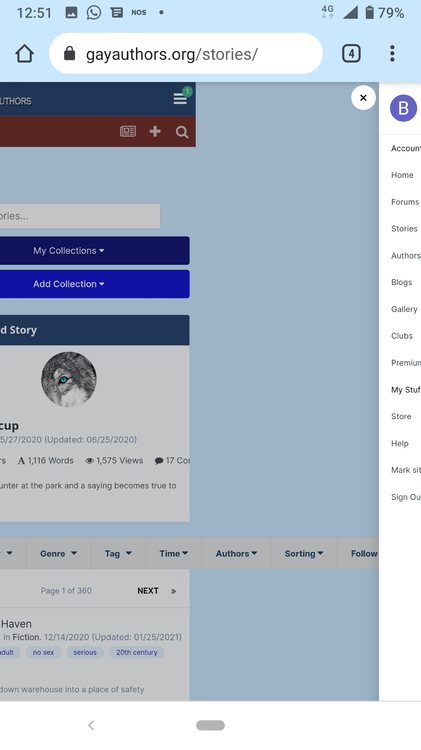Expand the Add Collection dropdown
421x750 pixels.
coord(95,284)
